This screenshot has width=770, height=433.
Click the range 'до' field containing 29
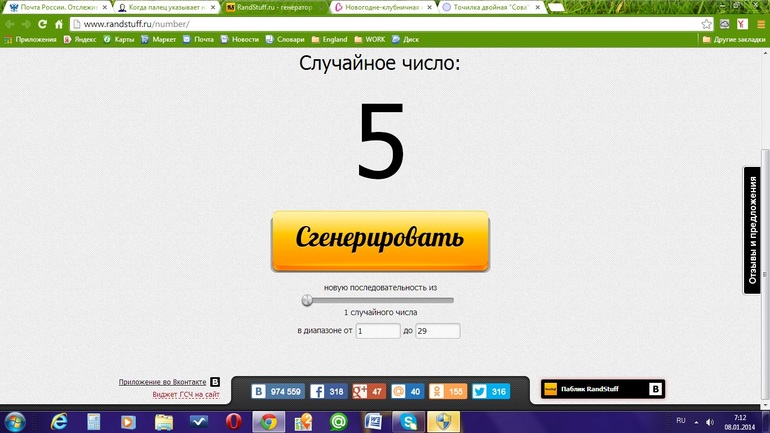pyautogui.click(x=438, y=331)
